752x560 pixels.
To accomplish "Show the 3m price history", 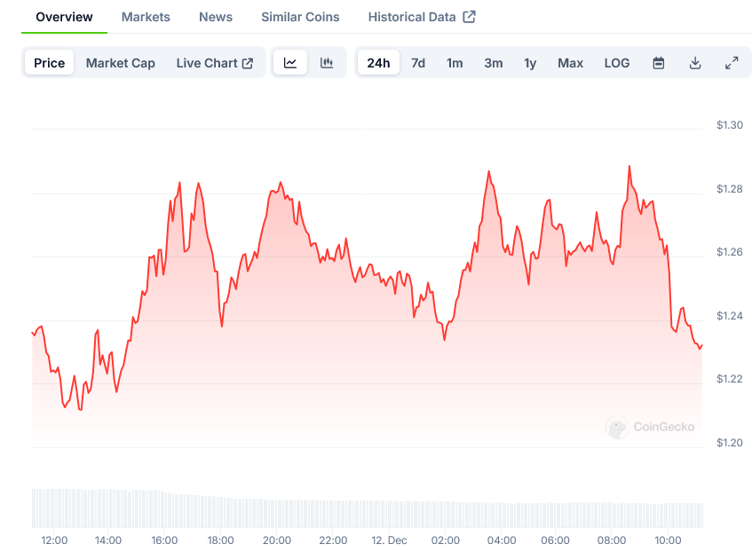I will 494,63.
